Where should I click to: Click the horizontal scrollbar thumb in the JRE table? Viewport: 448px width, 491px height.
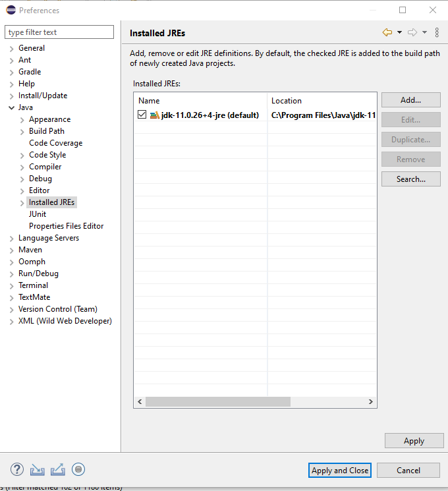point(218,402)
